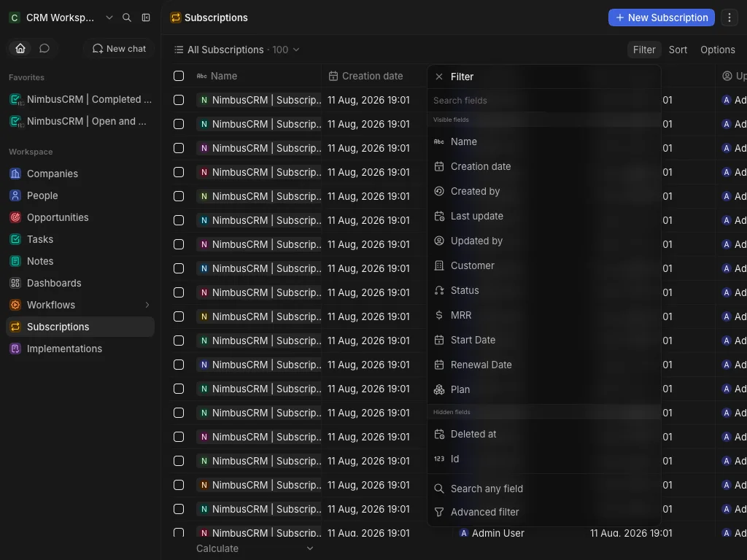This screenshot has width=747, height=560.
Task: Check the first subscription row checkbox
Action: pos(179,100)
